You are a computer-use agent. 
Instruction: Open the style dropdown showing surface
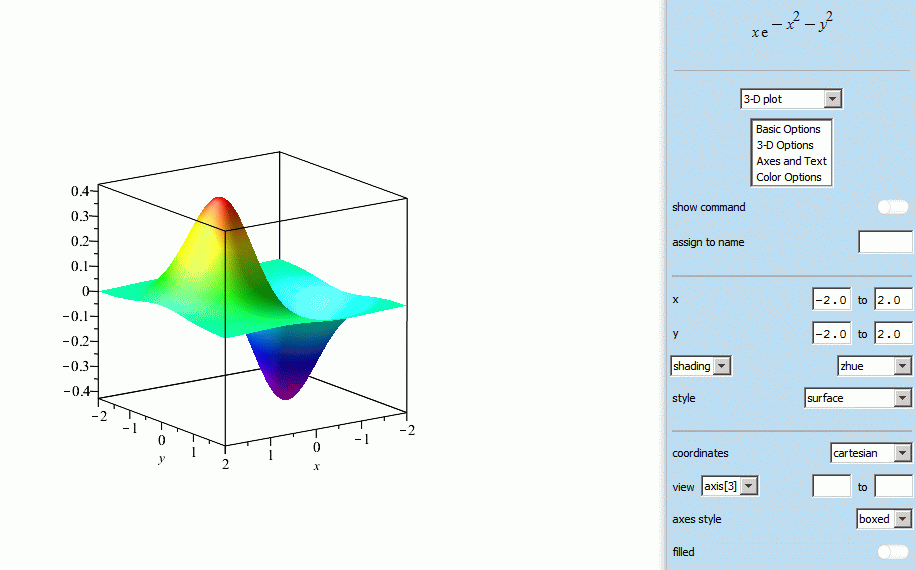point(858,398)
